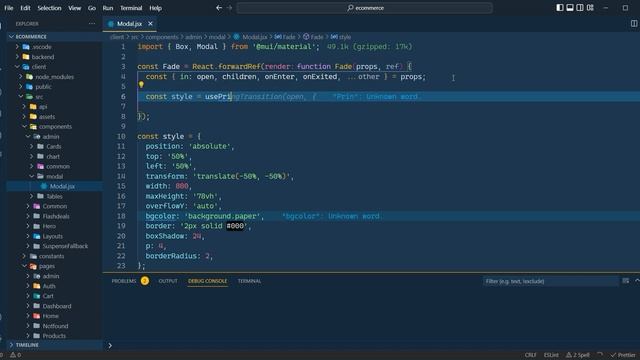
Task: Open the SuspenseFallback folder
Action: click(x=54, y=246)
